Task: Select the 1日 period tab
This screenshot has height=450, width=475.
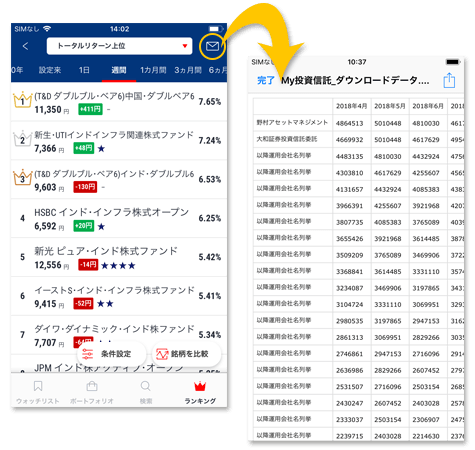Action: (x=84, y=70)
